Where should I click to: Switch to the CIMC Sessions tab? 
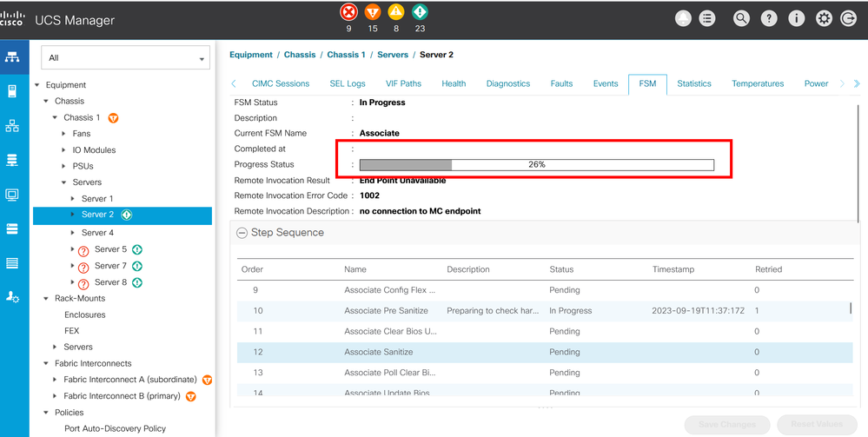281,83
